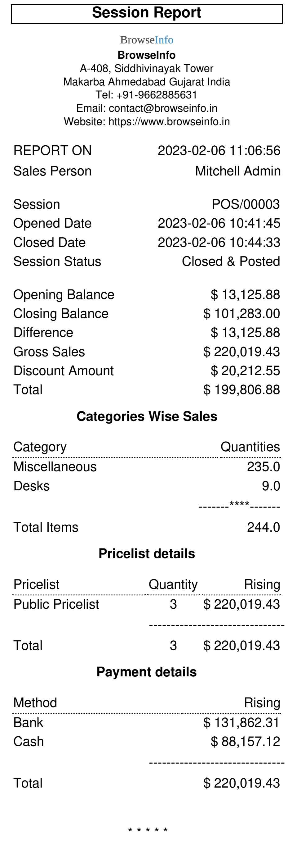Viewport: 292px width, 868px height.
Task: Select the Gross Sales amount
Action: 241,352
